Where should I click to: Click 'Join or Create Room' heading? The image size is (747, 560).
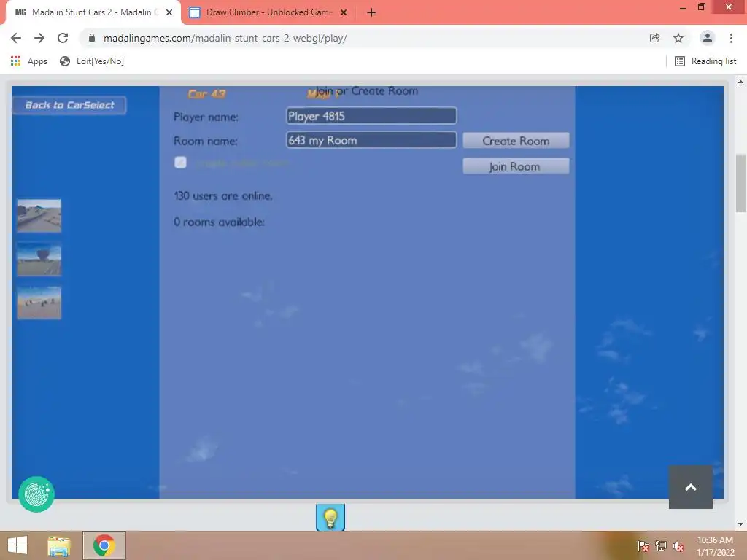point(367,91)
